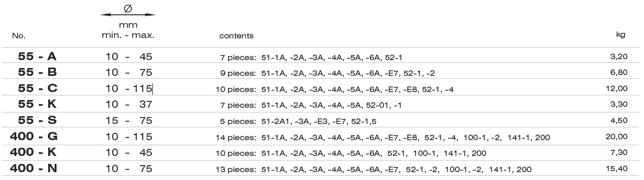Click the 14 pieces contents line
This screenshot has height=180, width=644.
click(x=383, y=137)
